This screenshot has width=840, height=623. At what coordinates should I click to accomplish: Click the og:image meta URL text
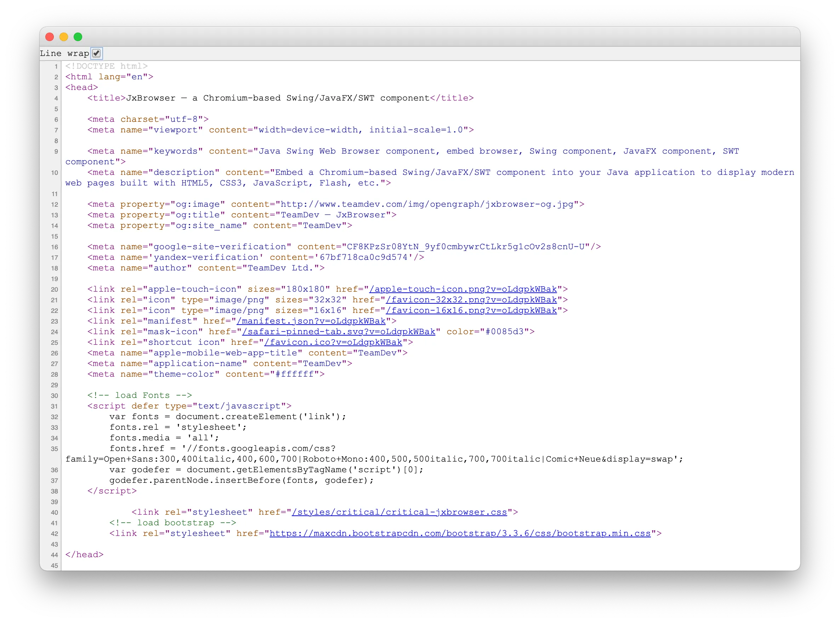click(x=427, y=204)
